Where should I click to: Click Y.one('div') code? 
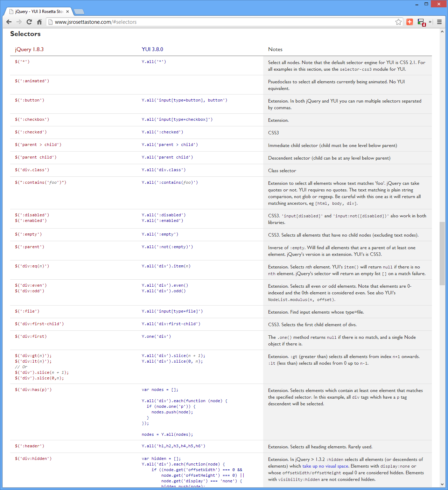[x=156, y=336]
